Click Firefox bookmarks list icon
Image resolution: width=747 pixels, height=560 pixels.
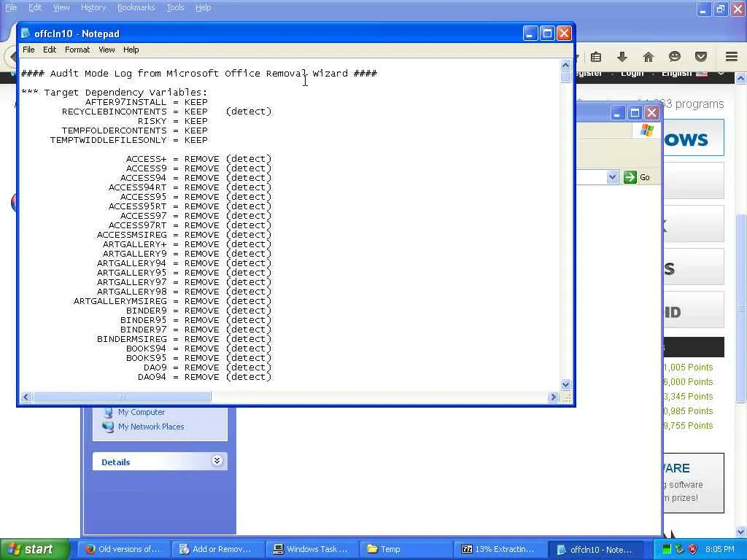[596, 57]
